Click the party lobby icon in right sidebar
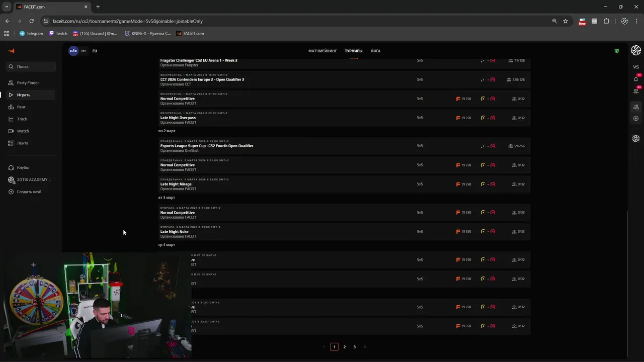The image size is (644, 362). 636,107
